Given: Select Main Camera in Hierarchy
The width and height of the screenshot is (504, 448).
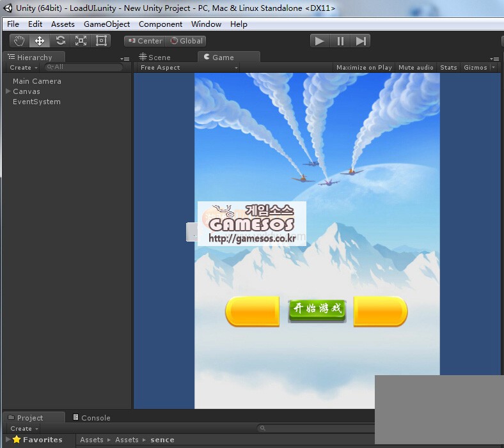Looking at the screenshot, I should [x=37, y=81].
